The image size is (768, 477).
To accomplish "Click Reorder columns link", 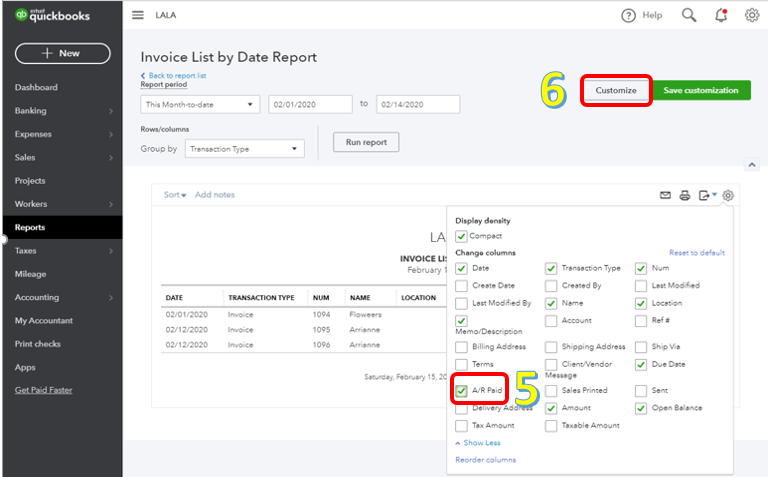I will click(485, 460).
